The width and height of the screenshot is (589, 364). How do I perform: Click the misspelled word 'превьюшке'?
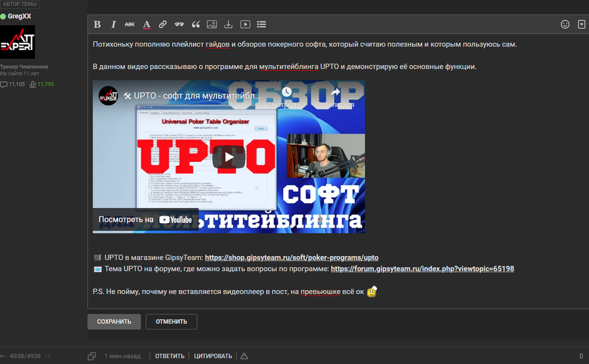click(320, 292)
